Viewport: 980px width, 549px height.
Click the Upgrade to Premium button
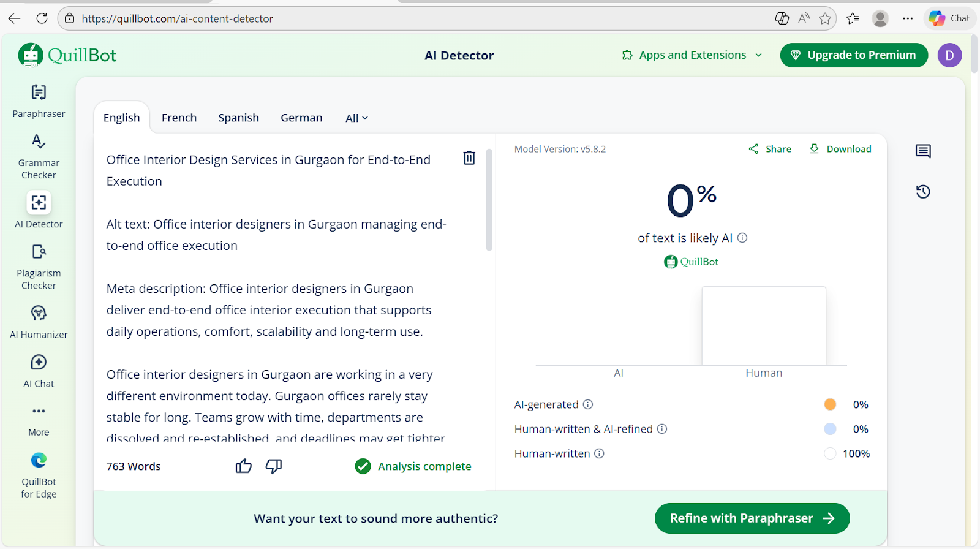(x=854, y=55)
